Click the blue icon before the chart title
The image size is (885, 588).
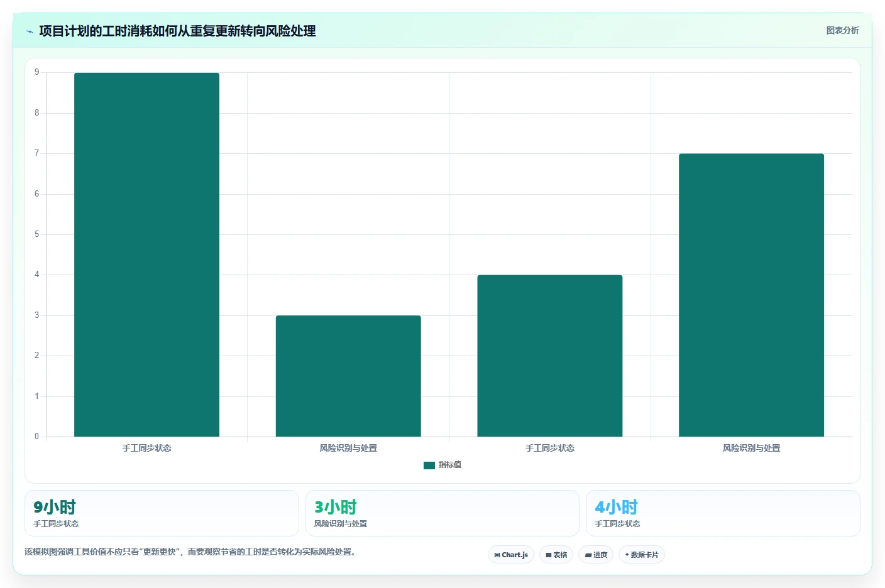coord(30,31)
